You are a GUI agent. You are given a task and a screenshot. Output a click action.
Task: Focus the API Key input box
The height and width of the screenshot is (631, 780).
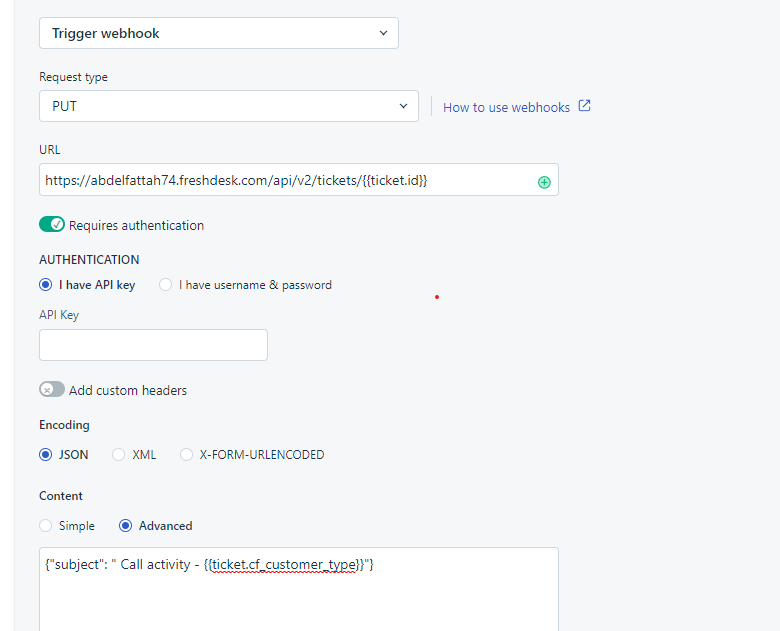tap(153, 345)
